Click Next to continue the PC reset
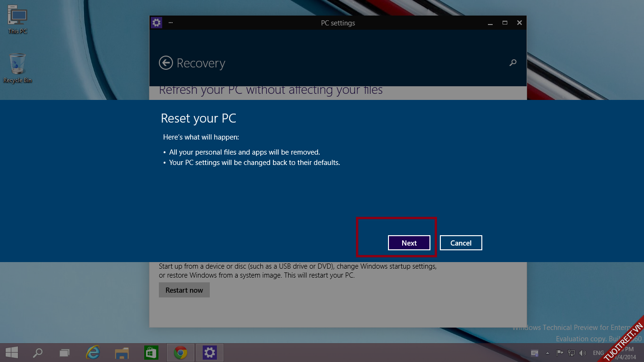The width and height of the screenshot is (644, 362). click(x=409, y=243)
